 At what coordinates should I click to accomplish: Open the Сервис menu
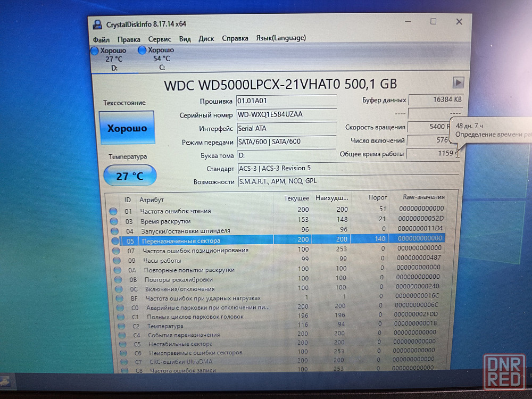160,39
